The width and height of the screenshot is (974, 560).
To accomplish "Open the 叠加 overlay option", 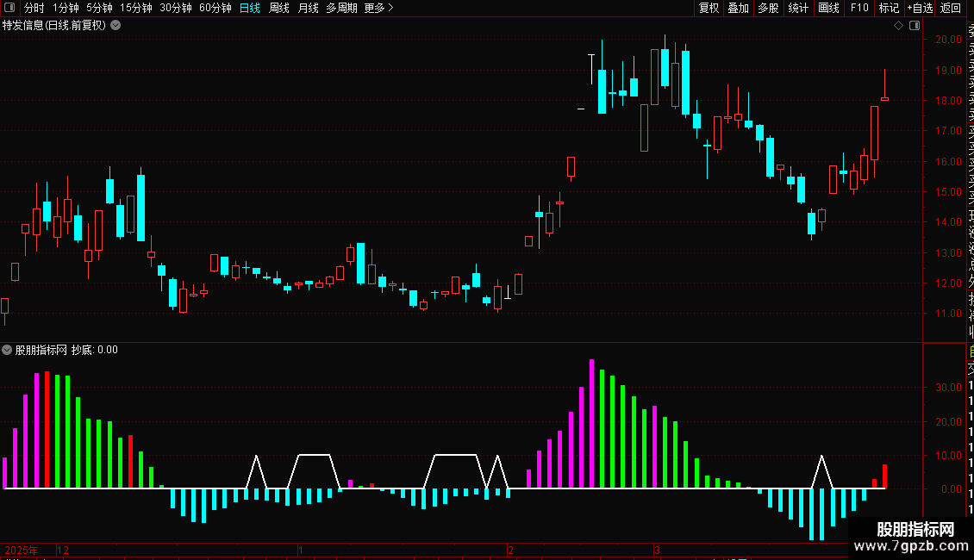I will 738,8.
